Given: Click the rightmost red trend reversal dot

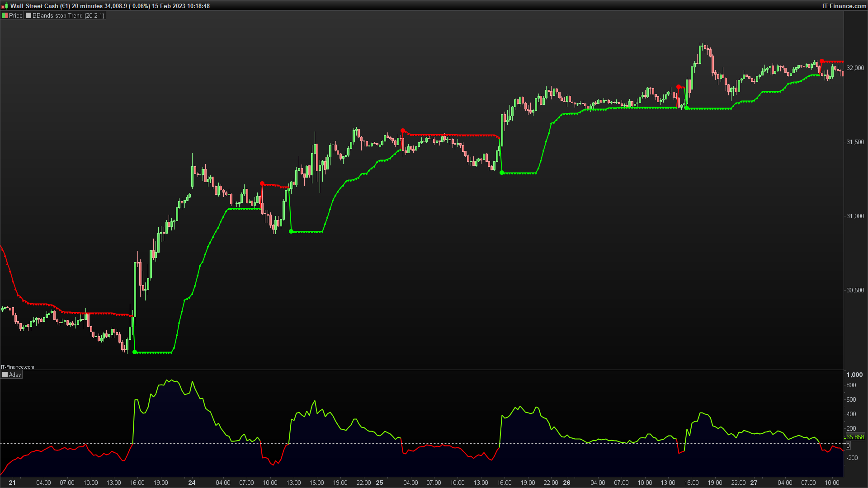Looking at the screenshot, I should tap(822, 61).
